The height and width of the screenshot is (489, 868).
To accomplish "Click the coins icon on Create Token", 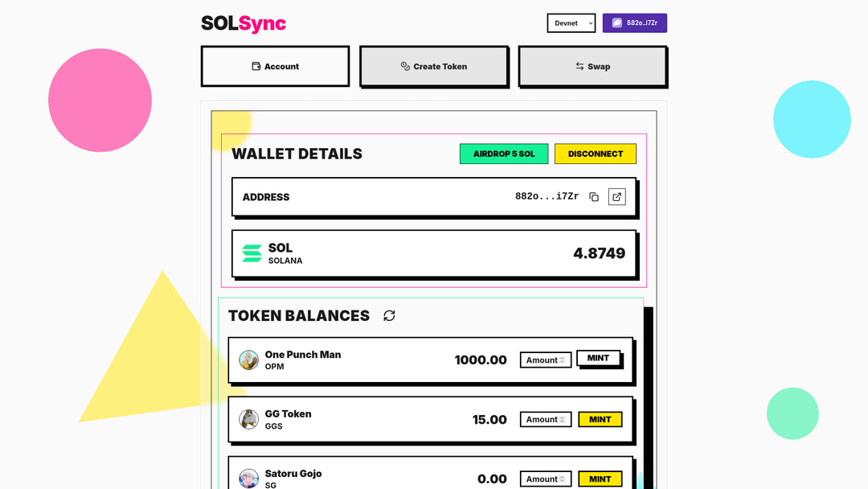I will point(405,66).
